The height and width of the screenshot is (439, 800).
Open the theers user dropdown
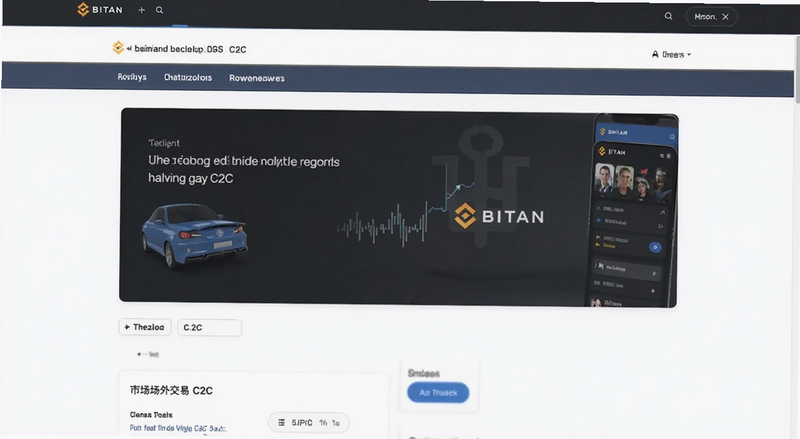click(x=672, y=54)
